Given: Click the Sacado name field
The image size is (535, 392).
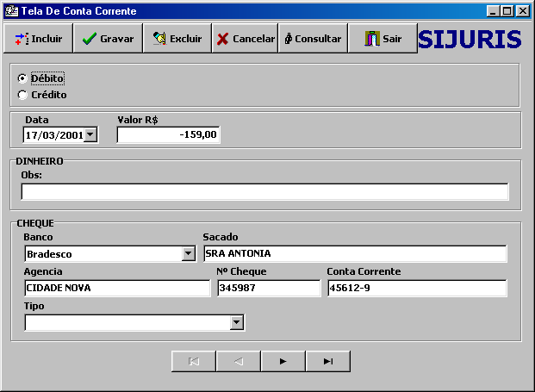Looking at the screenshot, I should click(354, 253).
